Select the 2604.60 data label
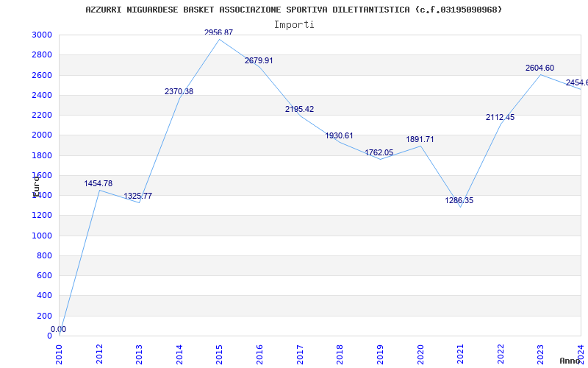 click(539, 68)
